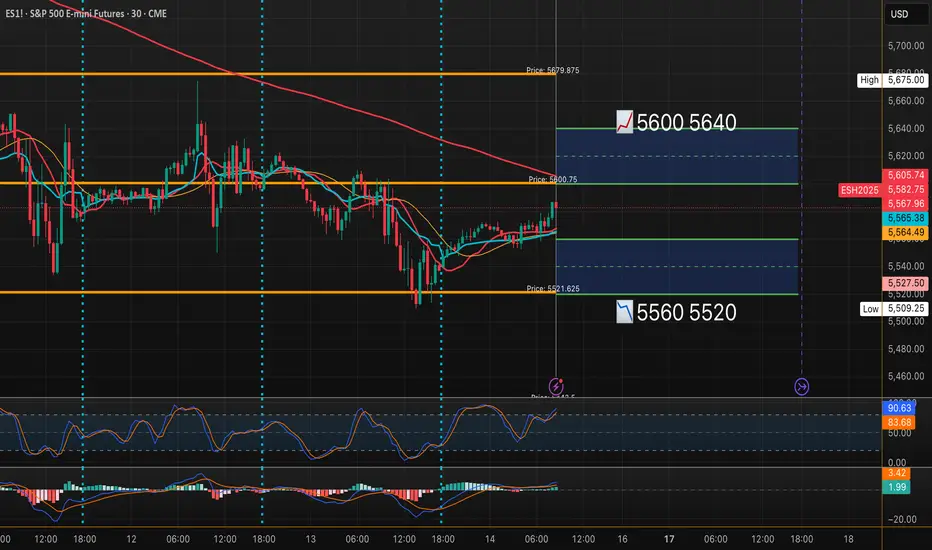Click the falling chart icon beside 5560 5520
The height and width of the screenshot is (550, 932).
(x=624, y=312)
